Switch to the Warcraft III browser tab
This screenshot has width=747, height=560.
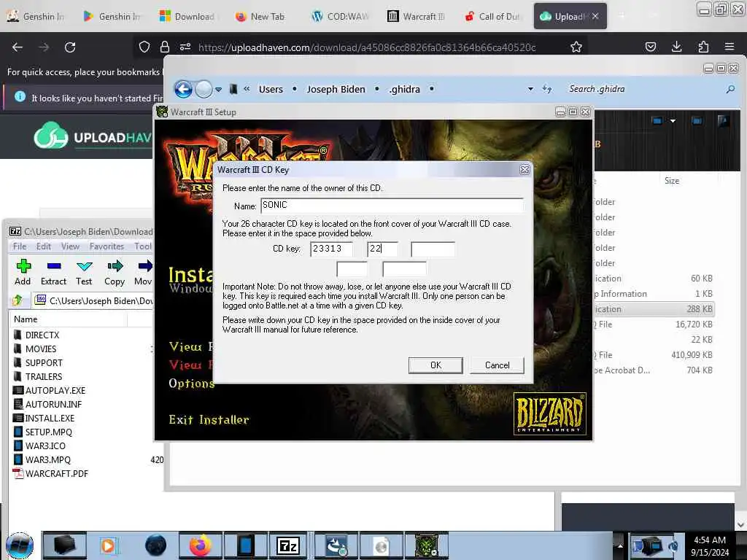(416, 16)
